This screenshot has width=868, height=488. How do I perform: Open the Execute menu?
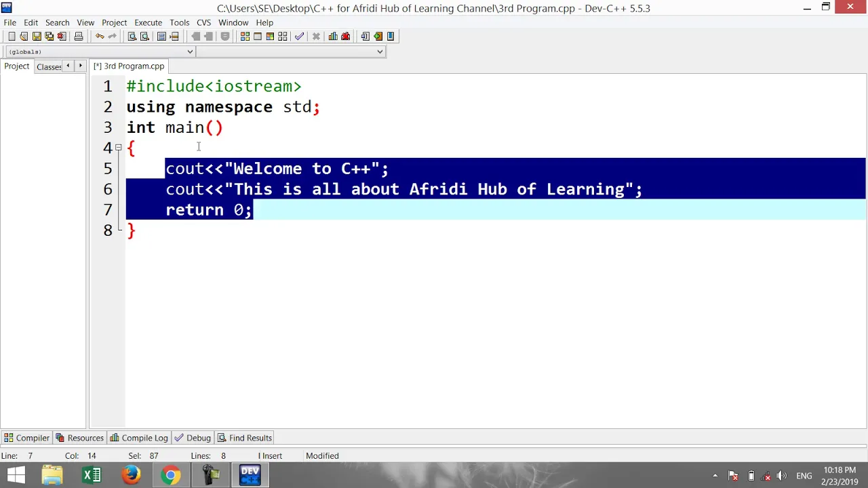(x=148, y=22)
